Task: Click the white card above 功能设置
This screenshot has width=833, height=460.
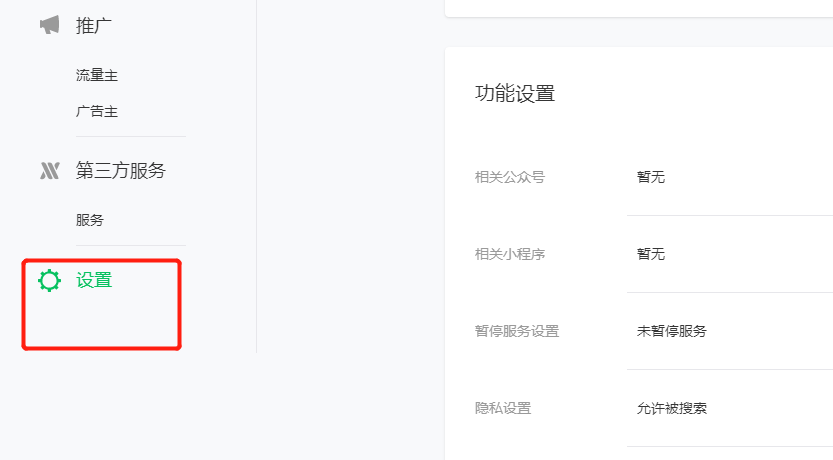Action: [x=638, y=7]
